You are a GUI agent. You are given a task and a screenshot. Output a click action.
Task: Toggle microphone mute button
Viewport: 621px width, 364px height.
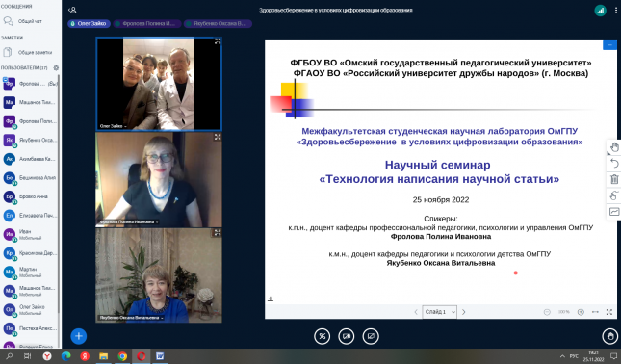[322, 337]
